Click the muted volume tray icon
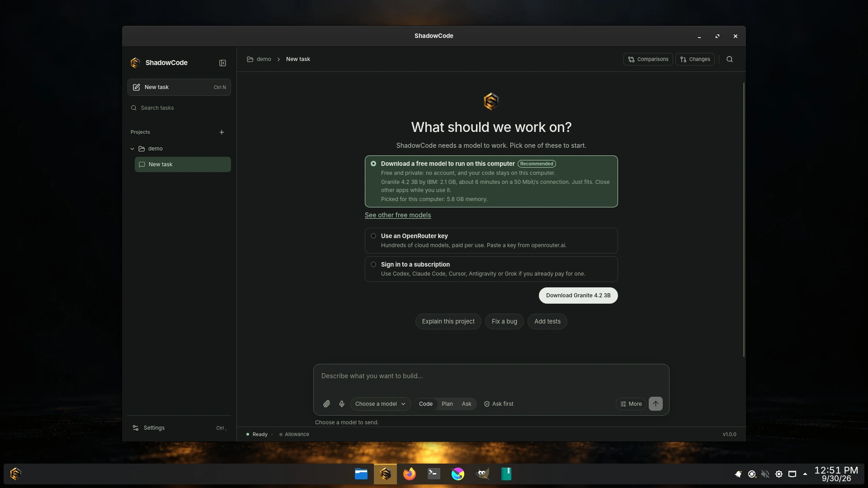The width and height of the screenshot is (868, 488). point(765,474)
